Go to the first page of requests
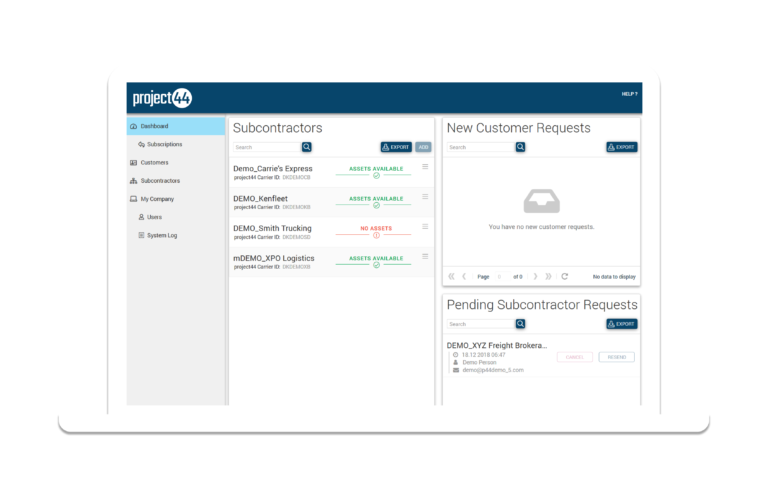The image size is (768, 497). tap(451, 277)
